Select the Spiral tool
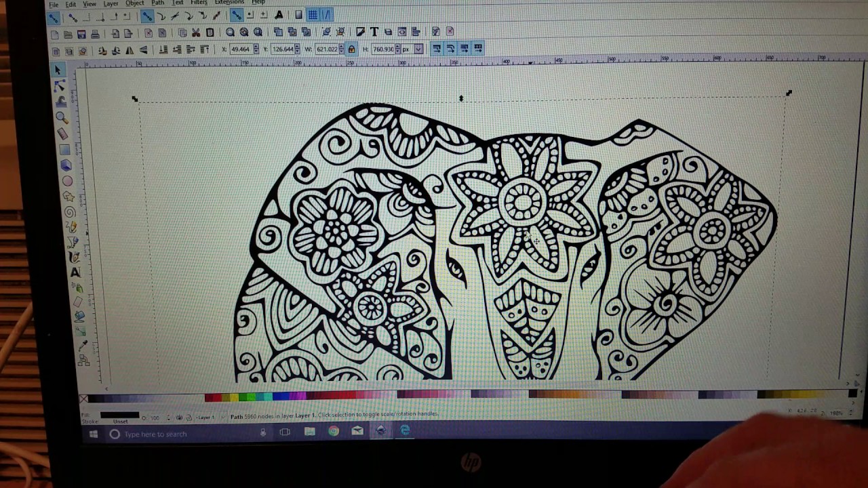Viewport: 868px width, 488px height. coord(70,212)
